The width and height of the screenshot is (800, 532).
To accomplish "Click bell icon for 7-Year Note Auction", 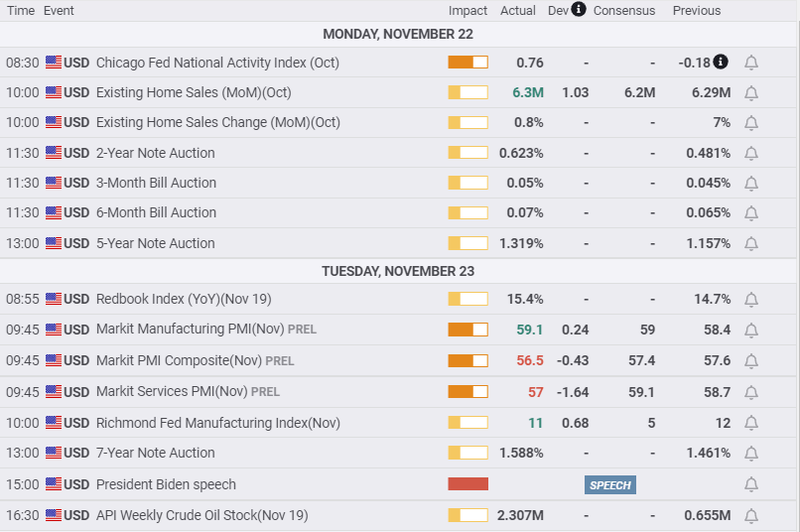I will [751, 454].
